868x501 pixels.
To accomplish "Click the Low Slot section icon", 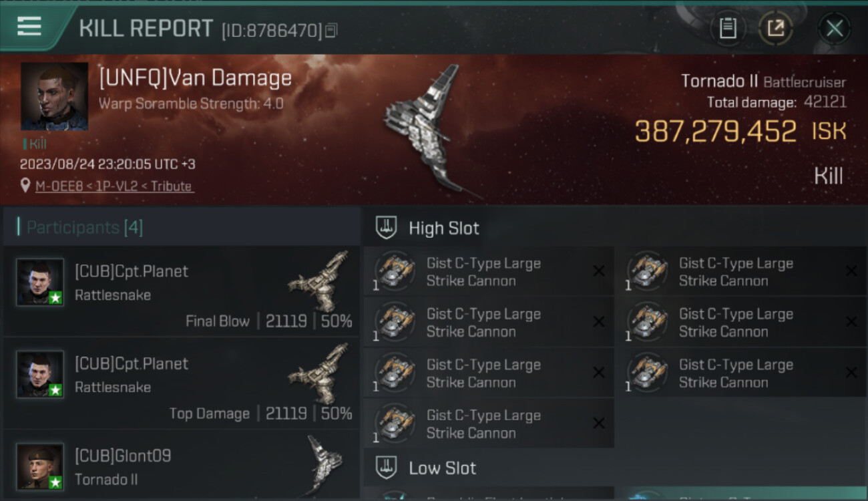I will pyautogui.click(x=386, y=468).
